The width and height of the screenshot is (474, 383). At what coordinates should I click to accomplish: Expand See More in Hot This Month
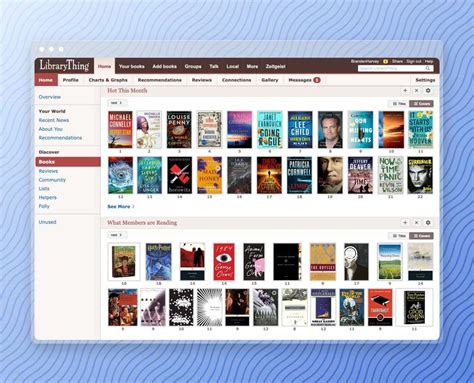click(121, 207)
